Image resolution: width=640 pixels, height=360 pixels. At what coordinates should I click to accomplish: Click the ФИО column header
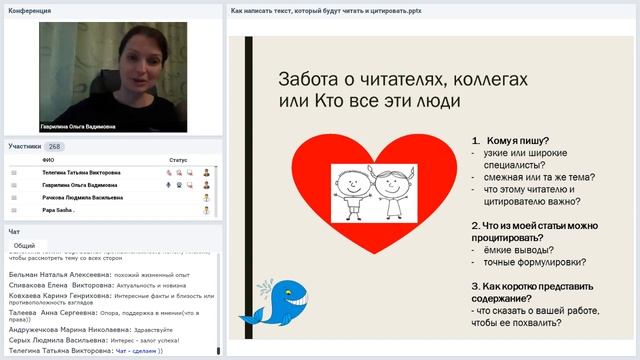click(x=48, y=160)
